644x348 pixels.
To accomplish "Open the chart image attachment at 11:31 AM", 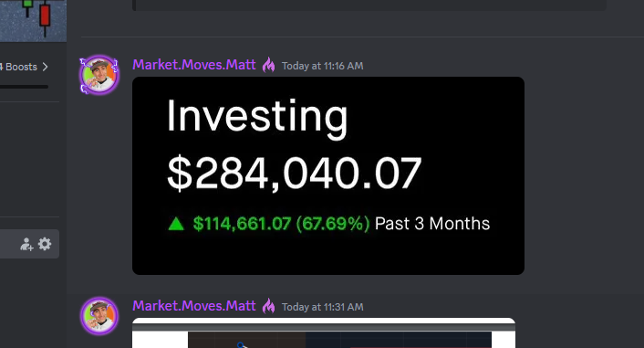I will tap(324, 332).
